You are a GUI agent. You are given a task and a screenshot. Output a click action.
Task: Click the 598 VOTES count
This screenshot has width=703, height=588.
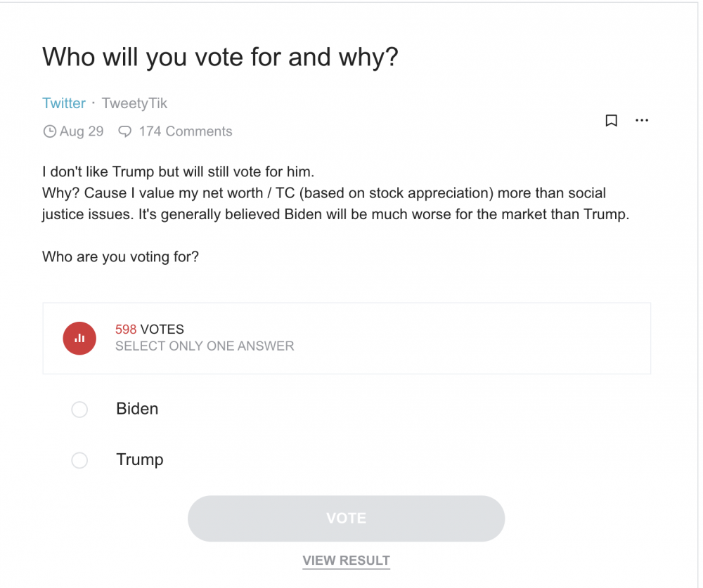click(149, 329)
